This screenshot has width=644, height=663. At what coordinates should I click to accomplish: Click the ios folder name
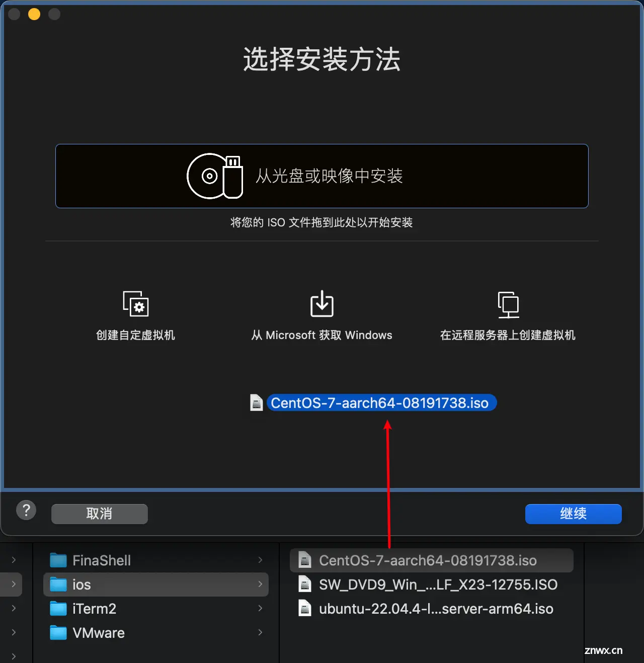point(82,585)
